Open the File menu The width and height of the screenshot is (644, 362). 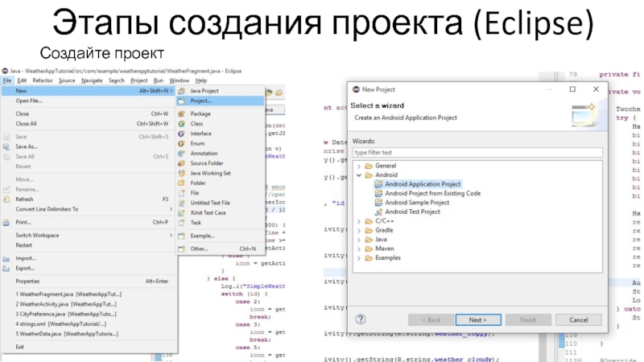[7, 80]
